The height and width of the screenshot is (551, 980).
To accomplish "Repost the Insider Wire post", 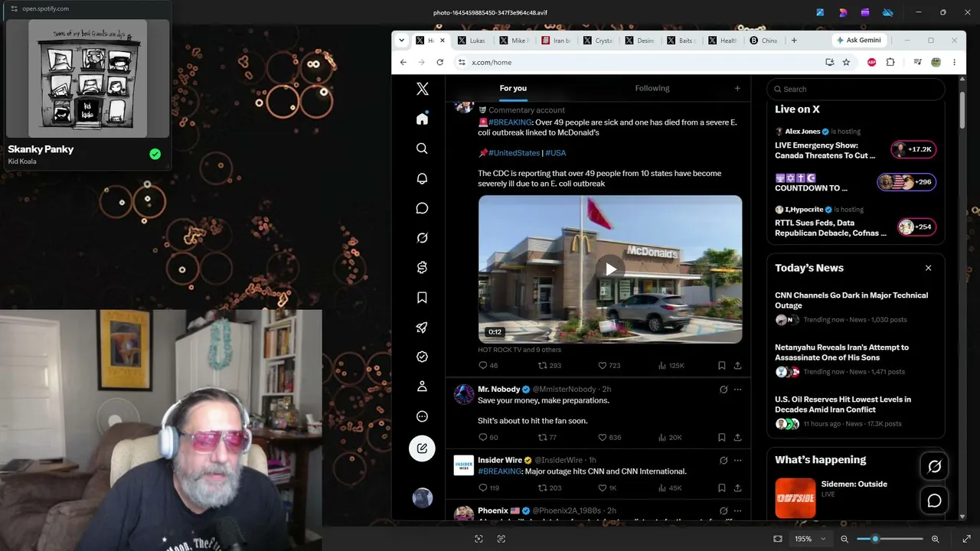I will 549,488.
